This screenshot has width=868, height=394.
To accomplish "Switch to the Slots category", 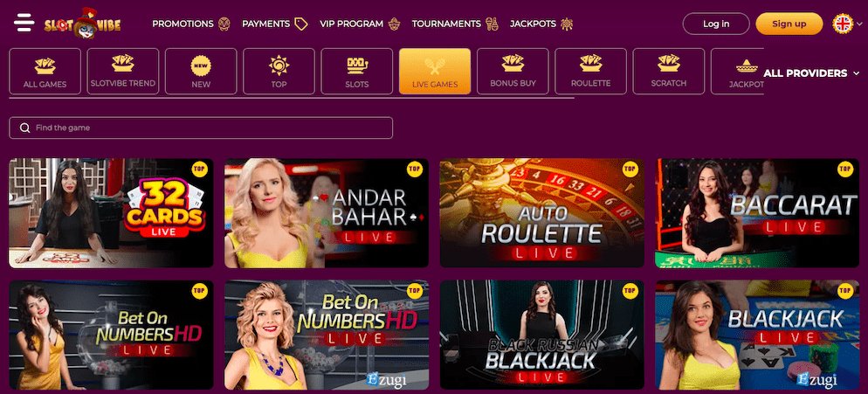I will 357,72.
